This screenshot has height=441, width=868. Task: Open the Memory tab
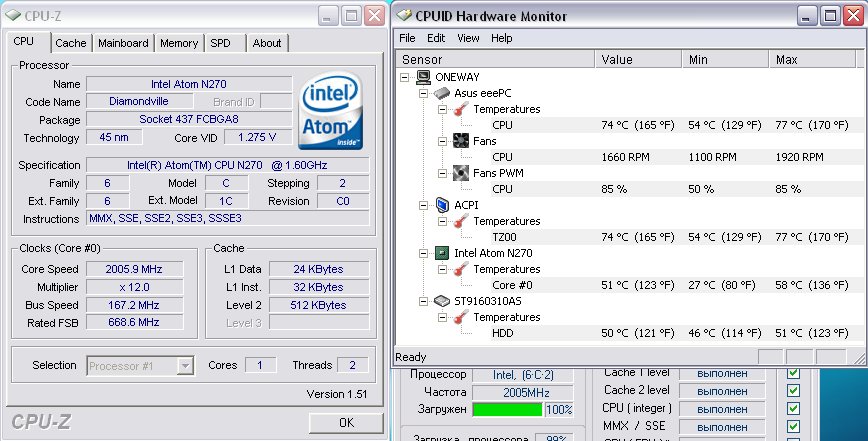point(179,43)
